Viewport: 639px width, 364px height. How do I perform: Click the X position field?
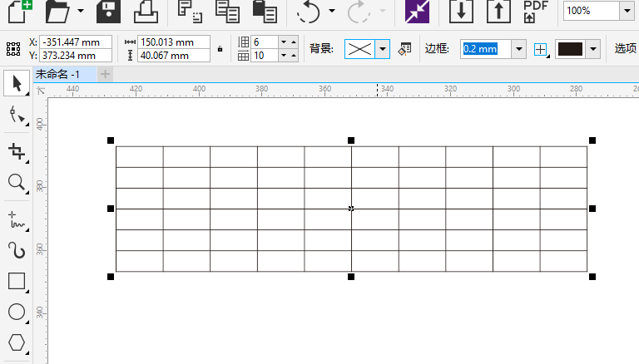76,42
